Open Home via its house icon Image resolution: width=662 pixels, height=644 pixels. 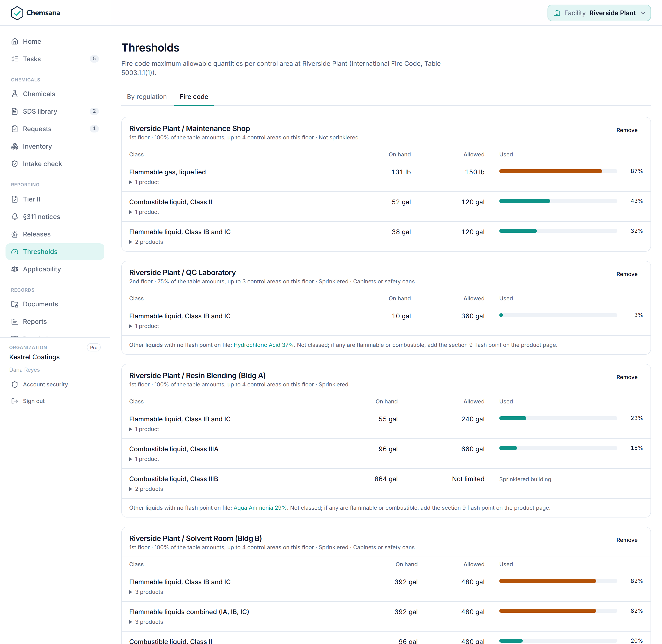tap(14, 41)
